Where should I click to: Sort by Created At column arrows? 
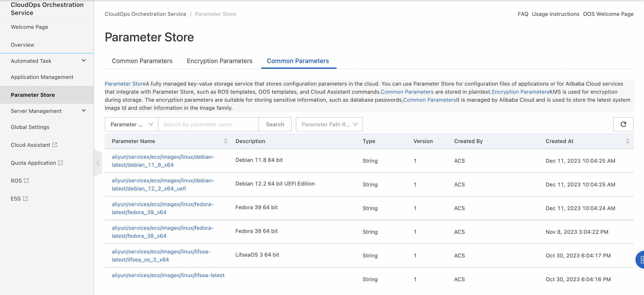coord(627,141)
